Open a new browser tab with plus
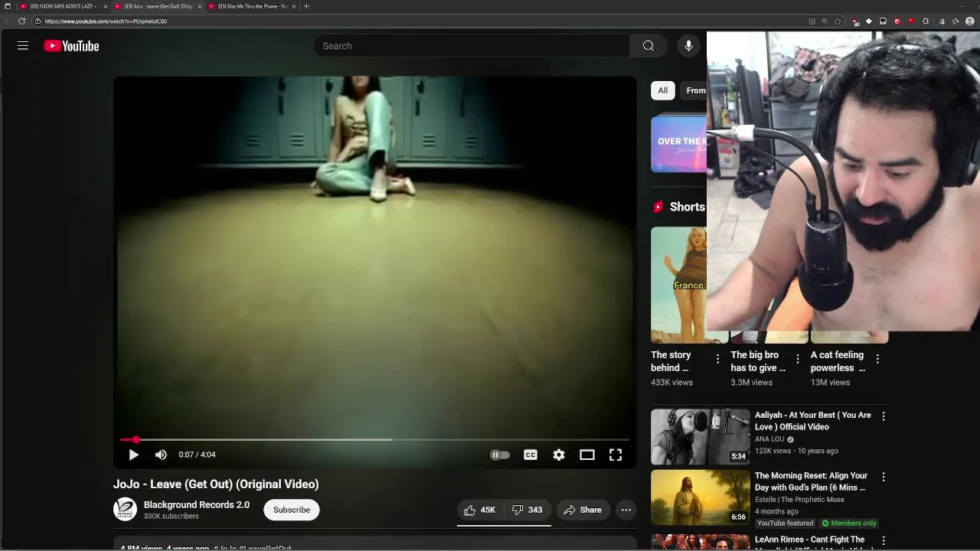Viewport: 980px width, 551px height. [306, 6]
